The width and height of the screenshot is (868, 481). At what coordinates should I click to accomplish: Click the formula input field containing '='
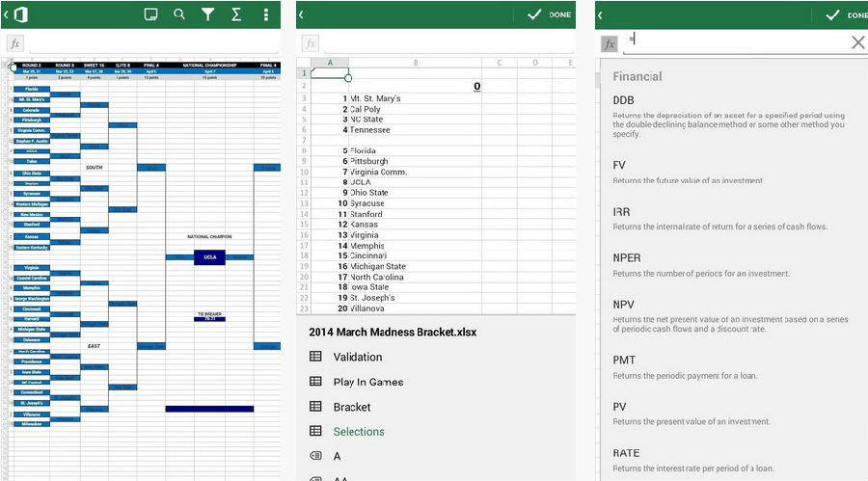point(733,42)
